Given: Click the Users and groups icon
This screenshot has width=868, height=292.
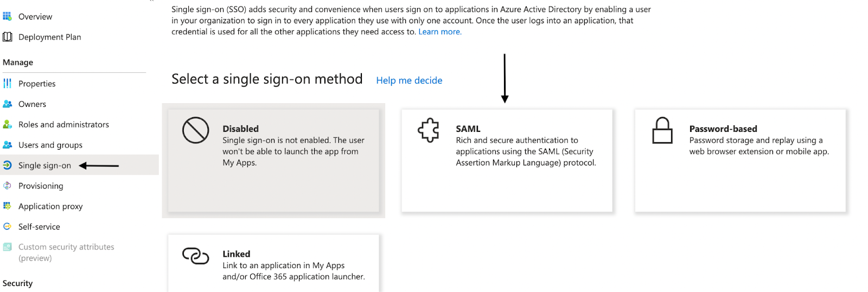Looking at the screenshot, I should pos(8,145).
